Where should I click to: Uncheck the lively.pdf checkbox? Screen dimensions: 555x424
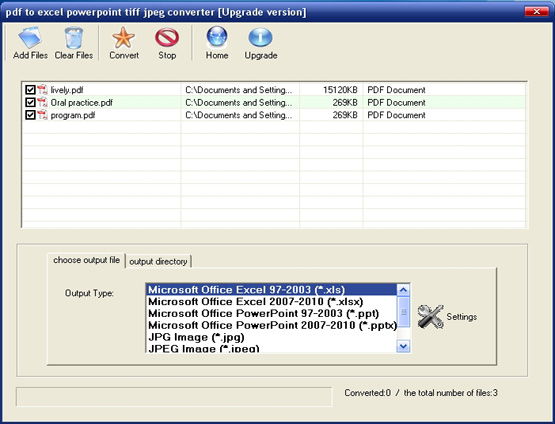30,90
